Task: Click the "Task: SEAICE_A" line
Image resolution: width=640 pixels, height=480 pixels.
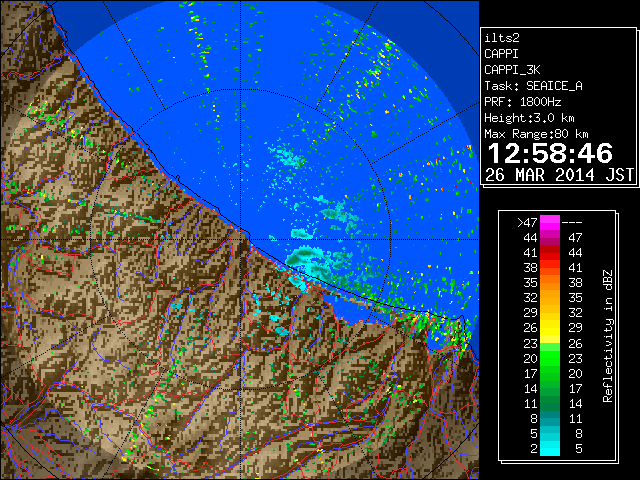Action: tap(533, 86)
